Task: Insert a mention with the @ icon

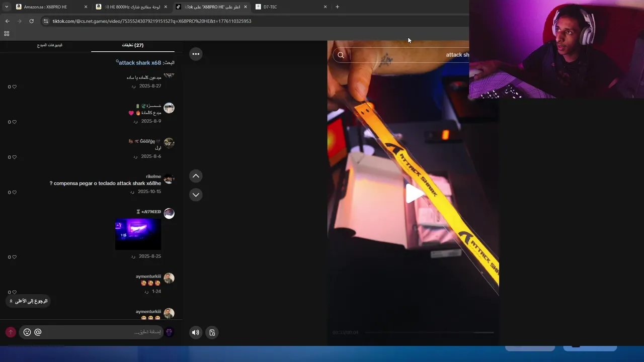Action: pos(38,332)
